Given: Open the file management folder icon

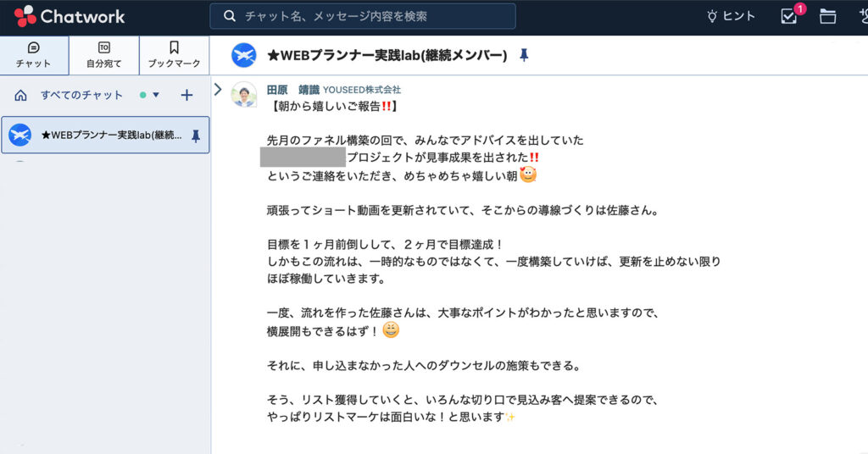Looking at the screenshot, I should pos(828,16).
